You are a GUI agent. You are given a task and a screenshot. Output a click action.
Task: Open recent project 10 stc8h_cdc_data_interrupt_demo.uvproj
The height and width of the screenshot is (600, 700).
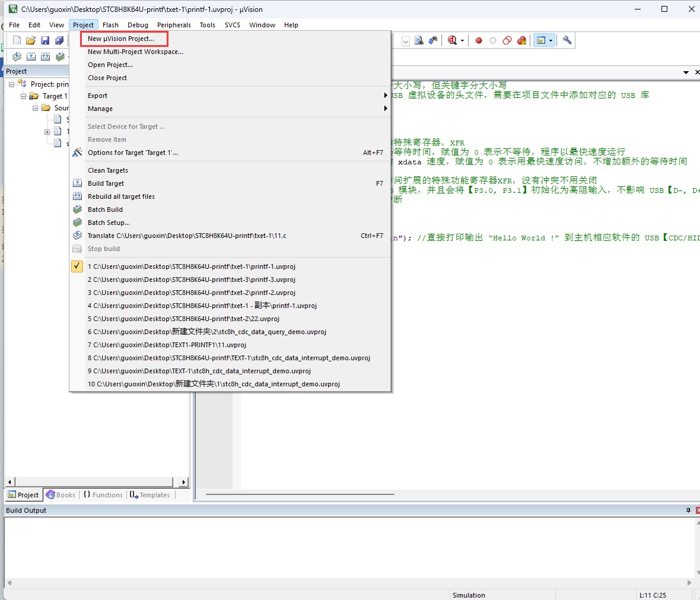[x=214, y=384]
